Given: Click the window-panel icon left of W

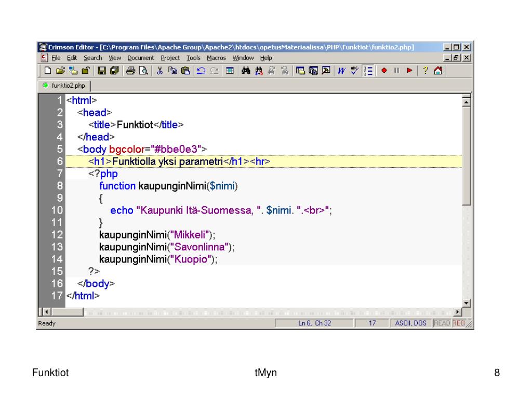Looking at the screenshot, I should [x=326, y=71].
